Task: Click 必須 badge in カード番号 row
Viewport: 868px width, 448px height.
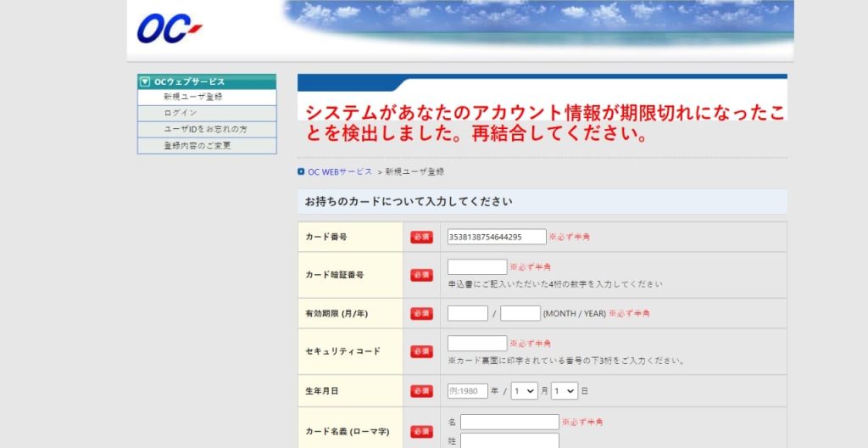Action: pyautogui.click(x=422, y=237)
